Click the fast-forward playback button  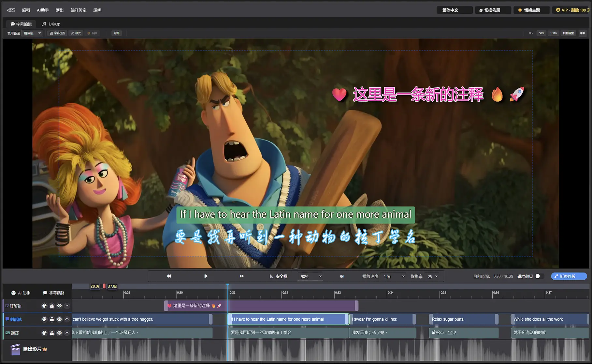pos(242,276)
